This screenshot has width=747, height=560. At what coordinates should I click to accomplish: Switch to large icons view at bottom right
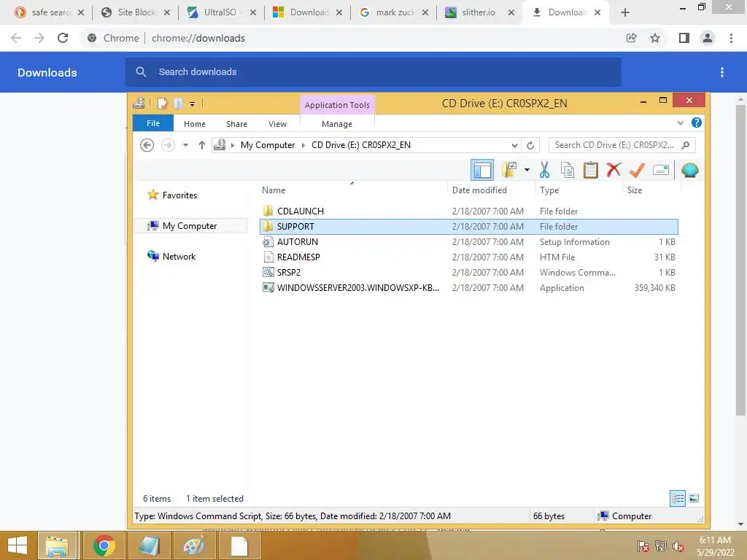(694, 499)
